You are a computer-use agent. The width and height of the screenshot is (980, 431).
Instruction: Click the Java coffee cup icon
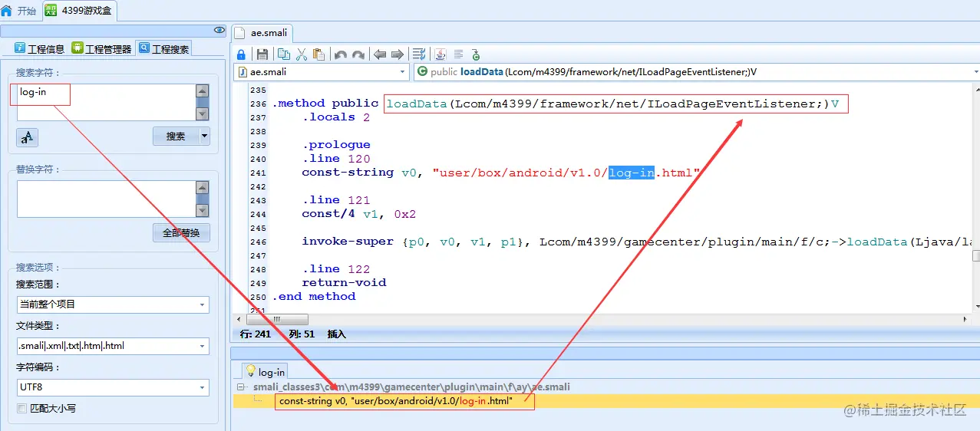tap(441, 54)
